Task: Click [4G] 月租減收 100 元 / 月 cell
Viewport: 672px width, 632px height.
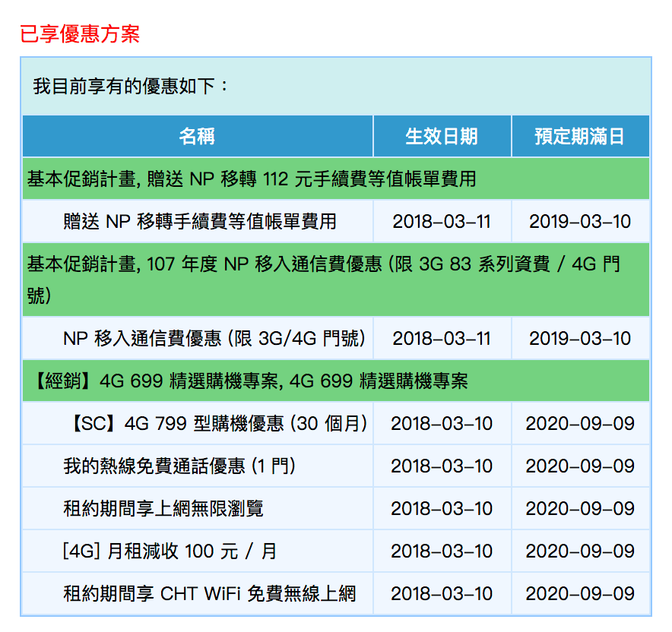Action: [x=198, y=551]
